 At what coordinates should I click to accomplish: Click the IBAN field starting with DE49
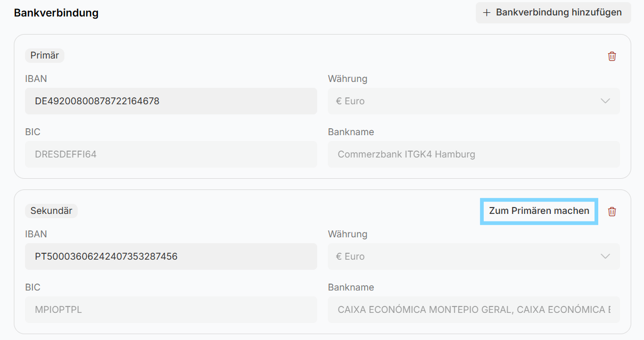coord(171,101)
